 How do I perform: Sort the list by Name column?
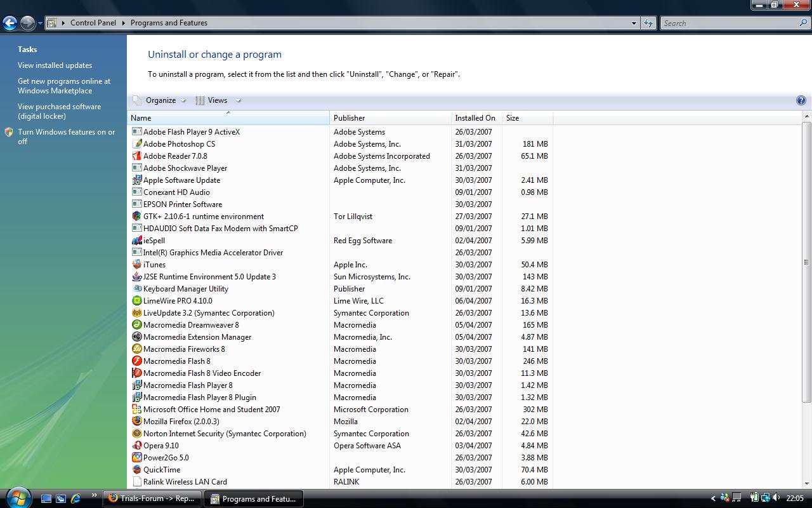[228, 117]
